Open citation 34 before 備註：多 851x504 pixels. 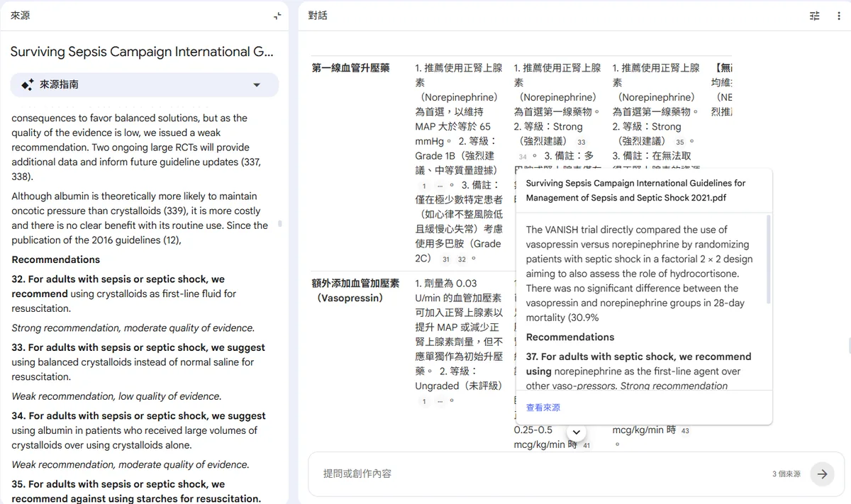523,157
